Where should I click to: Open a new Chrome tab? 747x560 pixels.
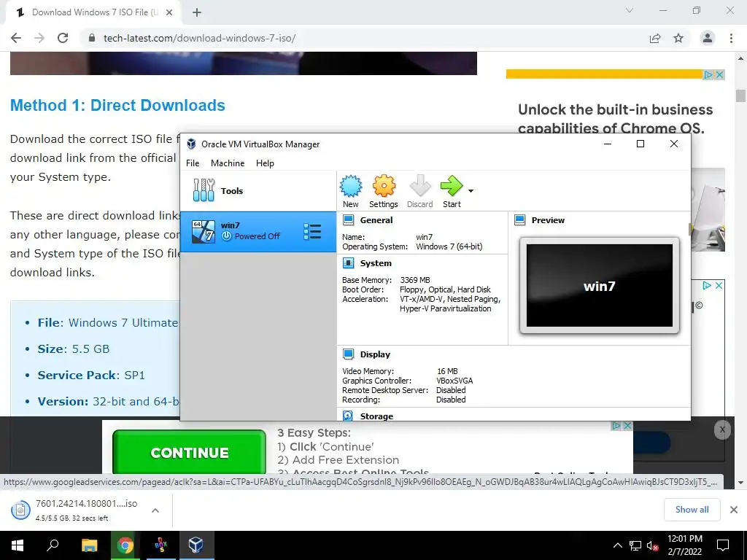[x=197, y=12]
